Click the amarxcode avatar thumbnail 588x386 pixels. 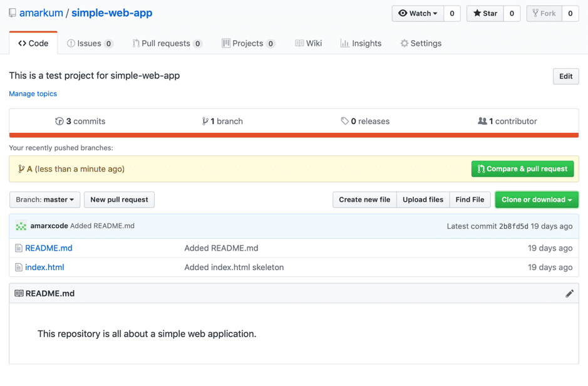coord(20,226)
